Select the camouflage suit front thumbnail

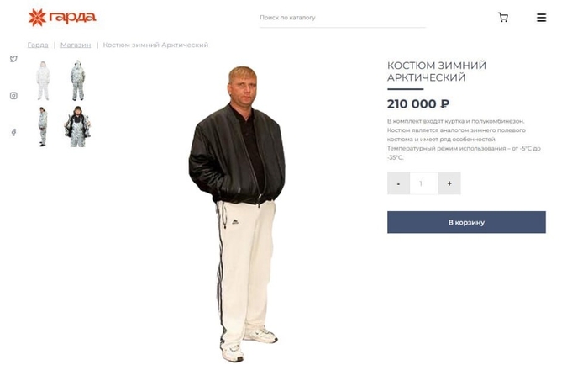coord(77,81)
